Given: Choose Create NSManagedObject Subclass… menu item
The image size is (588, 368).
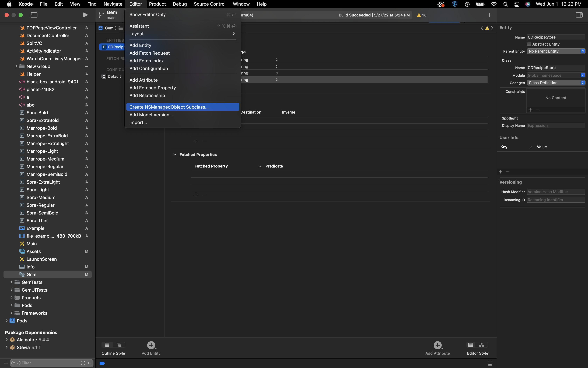Looking at the screenshot, I should (183, 107).
